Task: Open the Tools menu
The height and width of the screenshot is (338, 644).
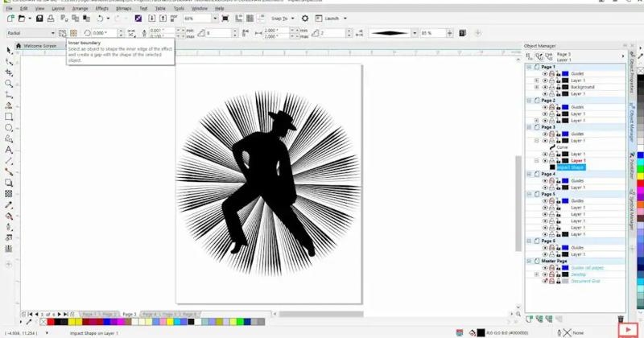Action: [179, 8]
